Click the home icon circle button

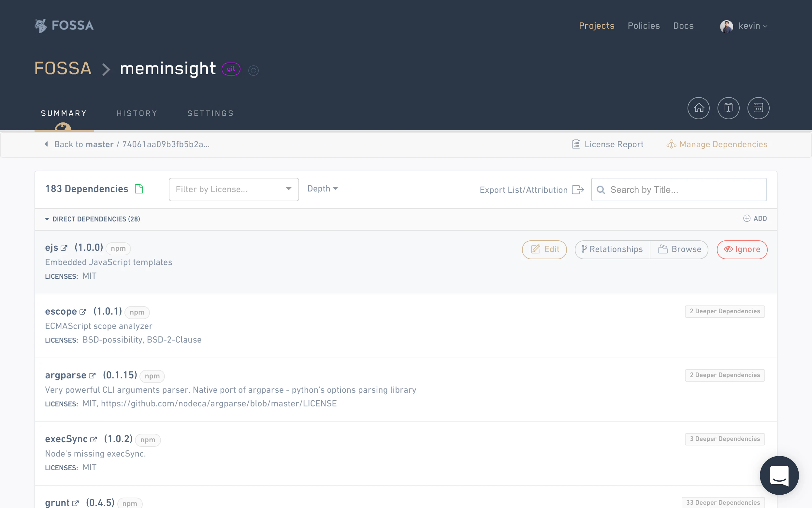(698, 108)
